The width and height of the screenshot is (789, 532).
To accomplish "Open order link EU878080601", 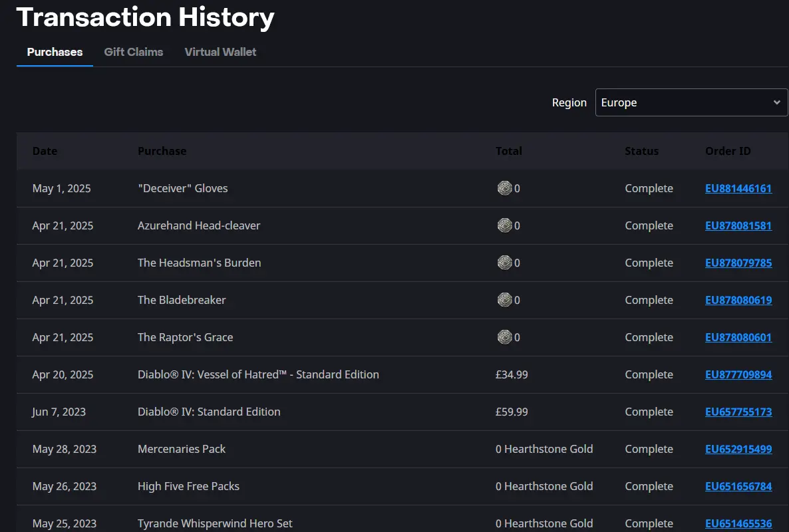I will [x=738, y=337].
